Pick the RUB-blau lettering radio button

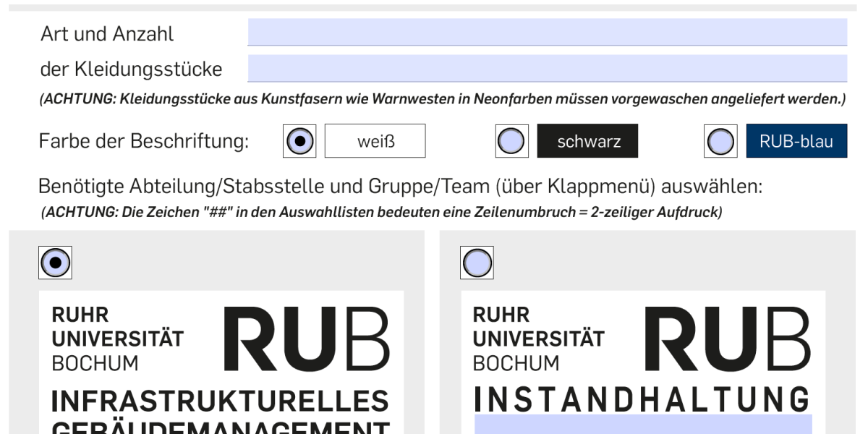[720, 141]
